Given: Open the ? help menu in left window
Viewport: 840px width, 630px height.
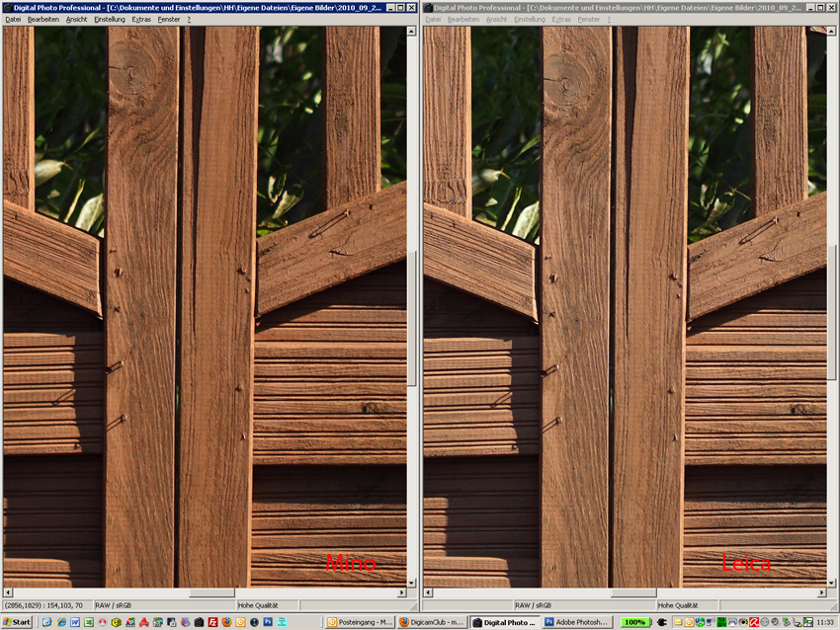Looking at the screenshot, I should click(x=189, y=20).
